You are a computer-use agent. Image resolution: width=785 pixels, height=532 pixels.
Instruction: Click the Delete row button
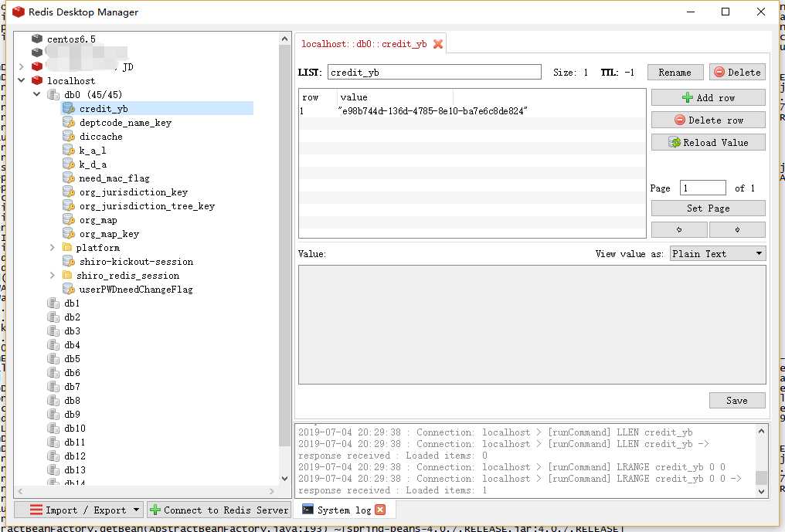coord(708,120)
